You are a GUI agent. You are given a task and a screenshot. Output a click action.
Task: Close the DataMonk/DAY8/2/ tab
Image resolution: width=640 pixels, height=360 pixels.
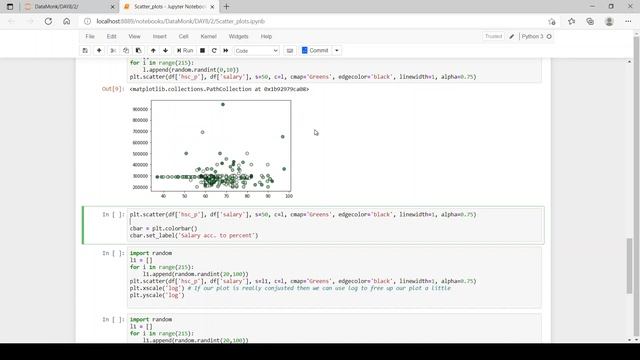pos(113,7)
